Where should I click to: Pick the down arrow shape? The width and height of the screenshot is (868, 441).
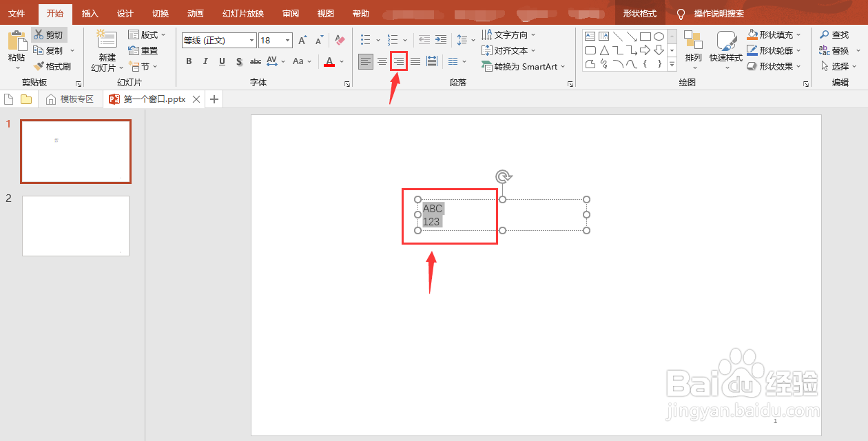point(659,50)
